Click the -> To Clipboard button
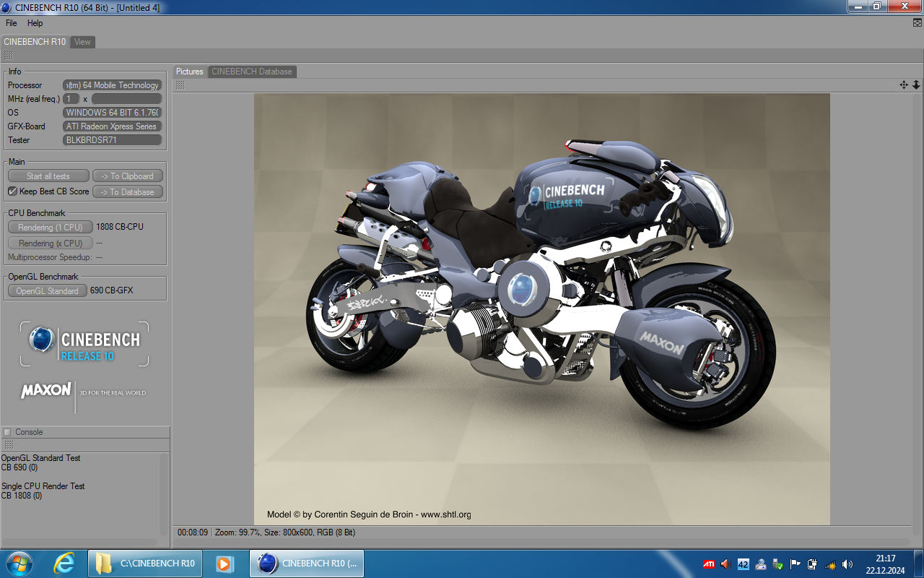 [127, 176]
